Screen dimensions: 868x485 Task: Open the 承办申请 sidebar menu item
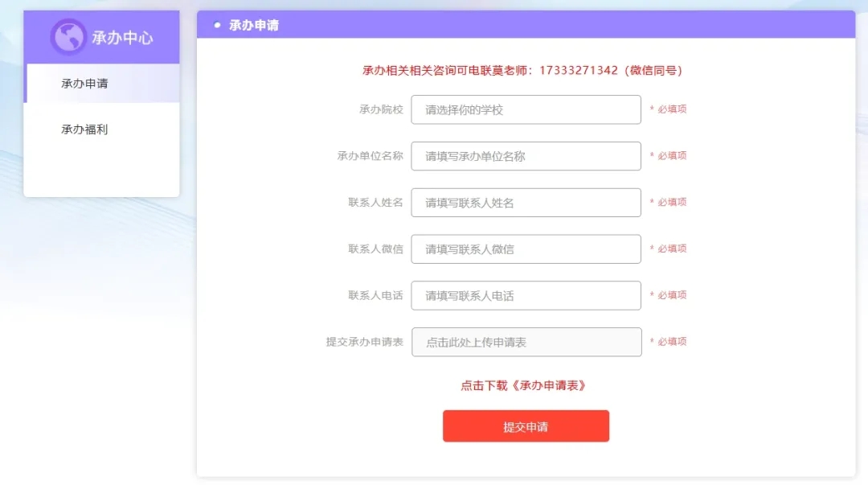102,84
